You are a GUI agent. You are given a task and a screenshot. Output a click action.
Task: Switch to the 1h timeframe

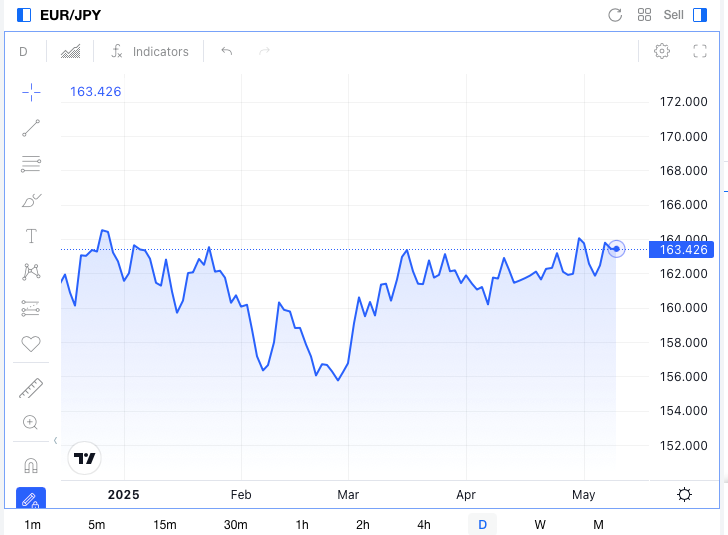[x=302, y=525]
